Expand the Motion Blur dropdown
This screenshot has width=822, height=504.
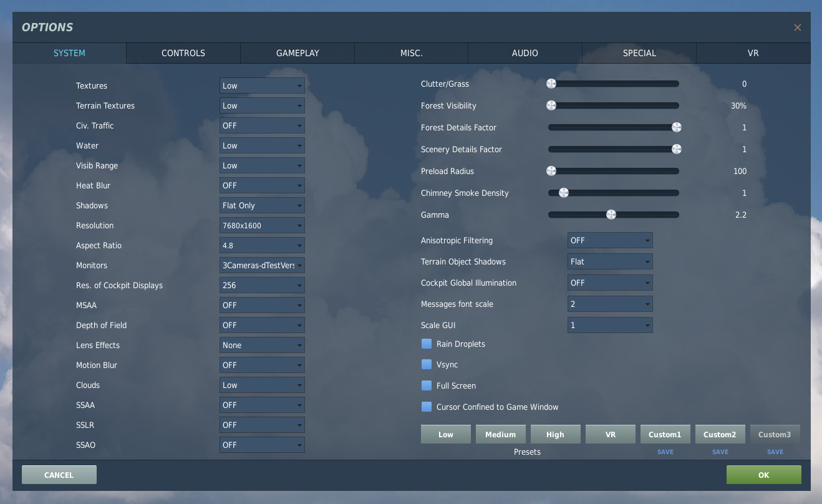tap(262, 365)
